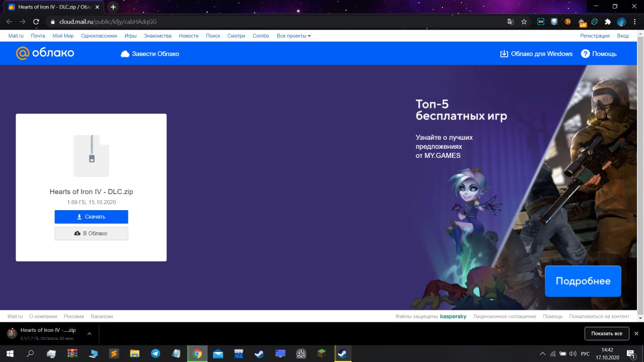The image size is (644, 362).
Task: Click the Облако logo in header
Action: coord(45,53)
